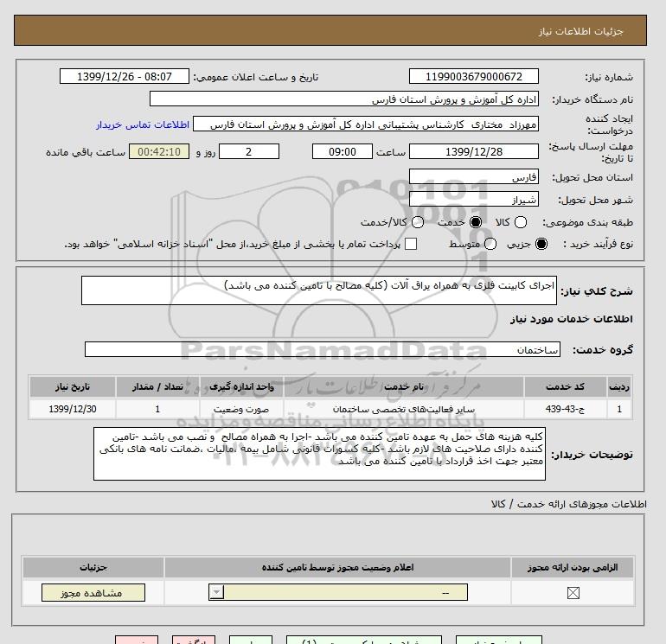This screenshot has height=644, width=666.
Task: Choose the جزیی purchase process option
Action: point(541,244)
